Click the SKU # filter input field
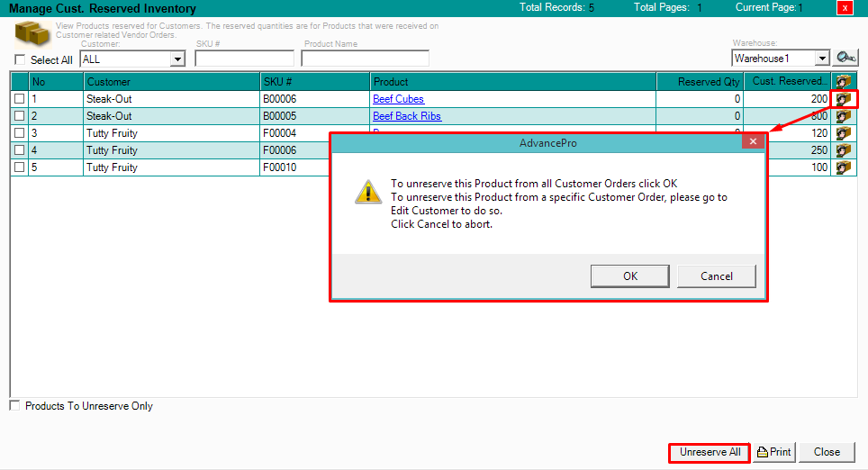This screenshot has width=868, height=470. tap(244, 59)
